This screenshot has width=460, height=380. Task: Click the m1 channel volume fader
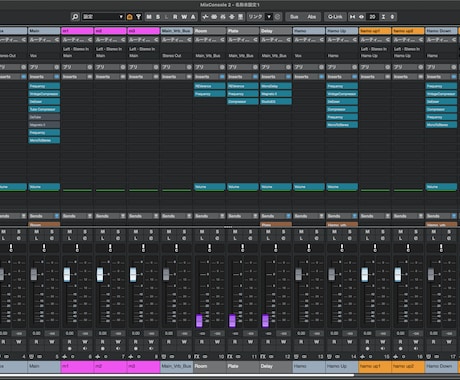tap(67, 274)
